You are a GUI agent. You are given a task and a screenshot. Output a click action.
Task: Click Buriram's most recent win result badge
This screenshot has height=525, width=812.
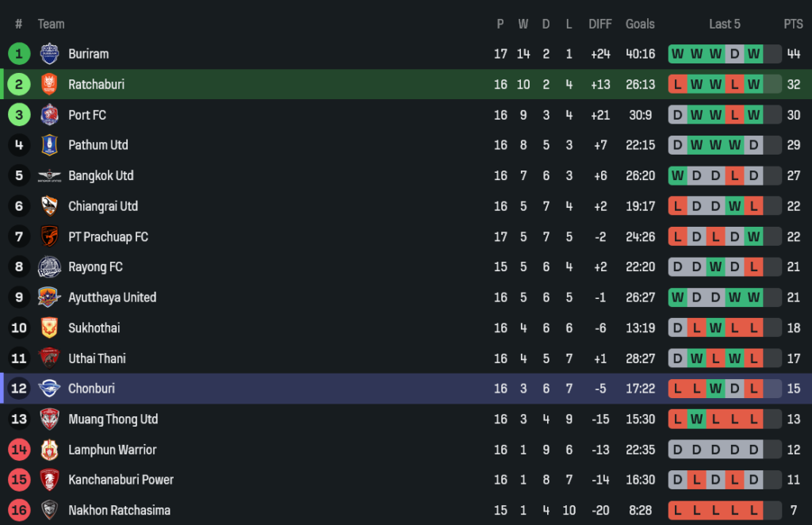pos(753,54)
